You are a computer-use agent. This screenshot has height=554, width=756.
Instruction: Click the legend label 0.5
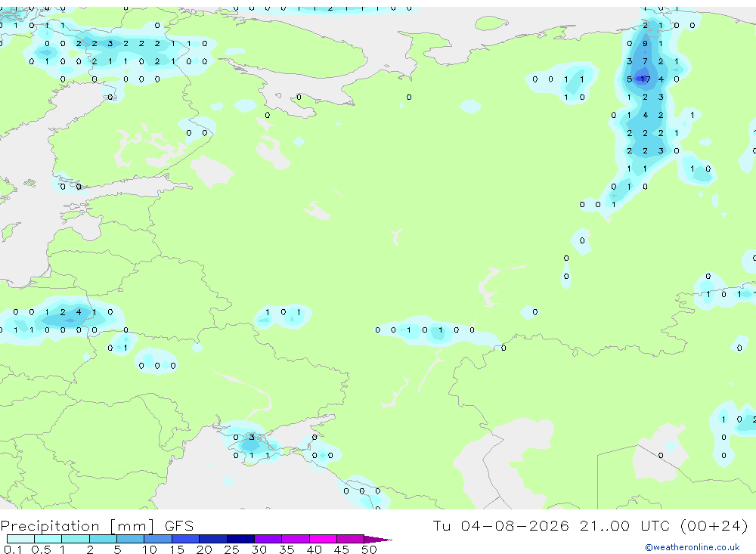41,549
